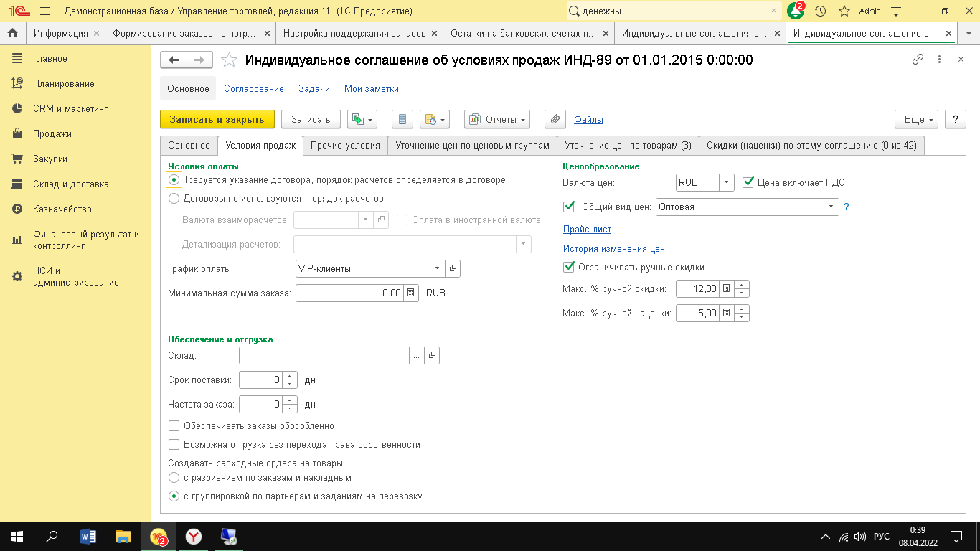Viewport: 980px width, 551px height.
Task: Open 'Продажи' section in the sidebar
Action: pyautogui.click(x=52, y=134)
